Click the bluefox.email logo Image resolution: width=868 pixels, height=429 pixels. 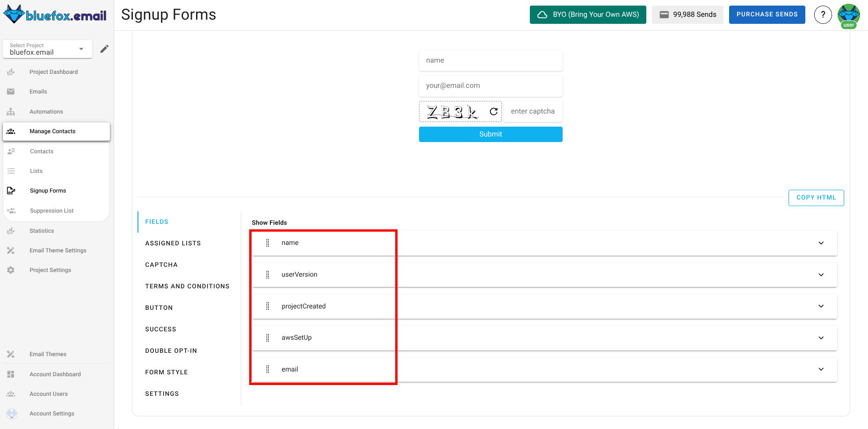54,14
